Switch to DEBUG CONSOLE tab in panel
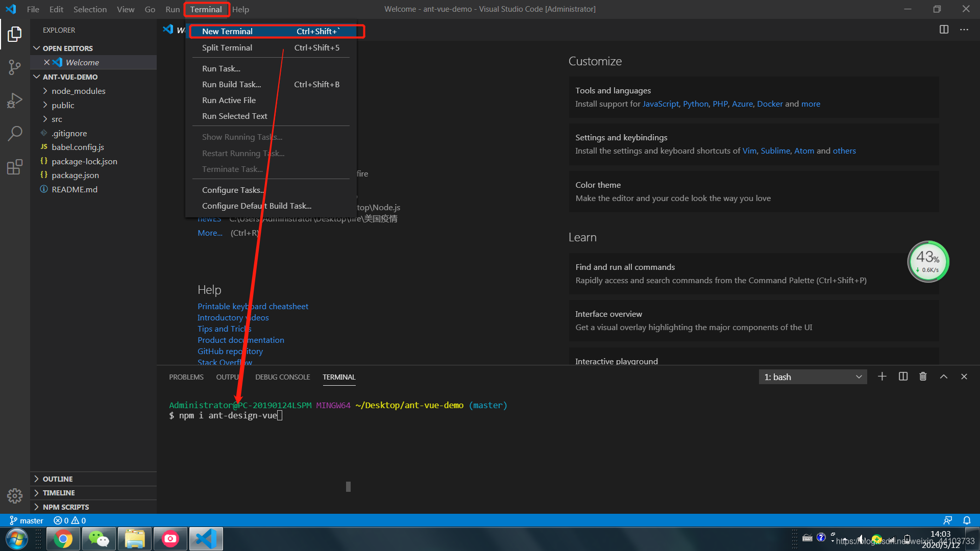The image size is (980, 551). (281, 377)
